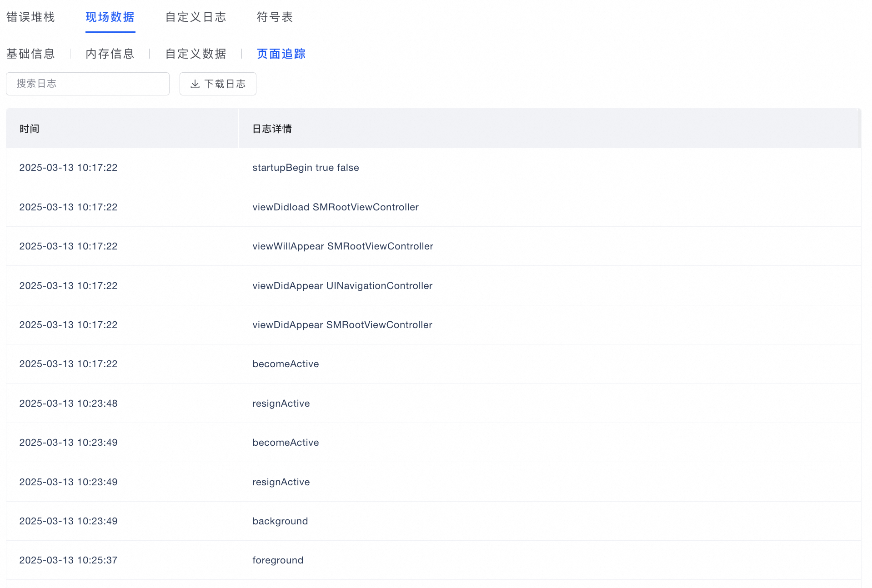
Task: Open the 自定义数据 sub-tab
Action: [x=196, y=54]
